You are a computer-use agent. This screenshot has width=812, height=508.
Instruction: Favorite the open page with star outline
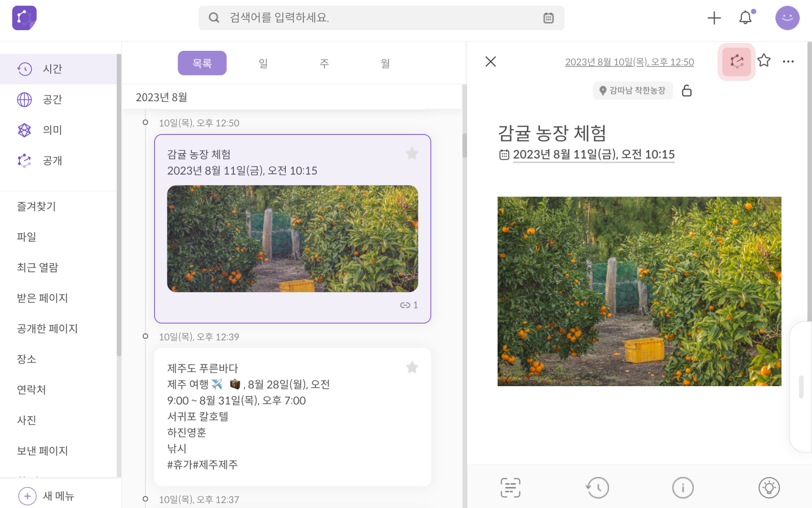tap(764, 61)
